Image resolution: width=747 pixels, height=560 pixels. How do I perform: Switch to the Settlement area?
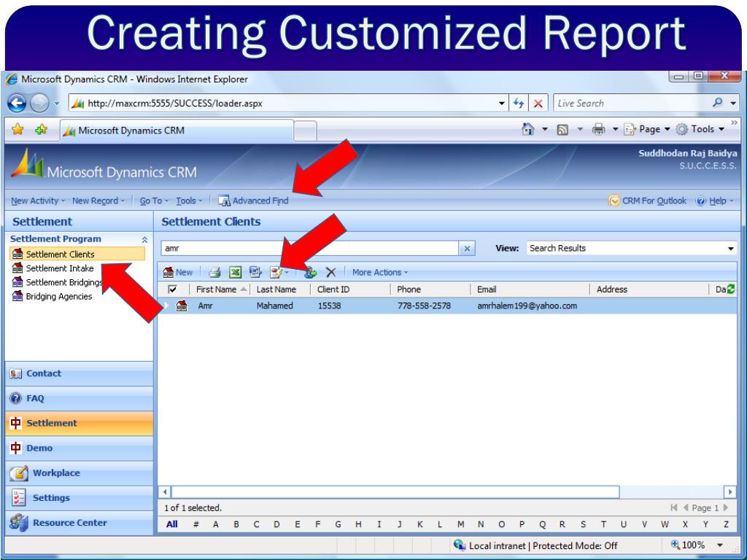[x=79, y=423]
